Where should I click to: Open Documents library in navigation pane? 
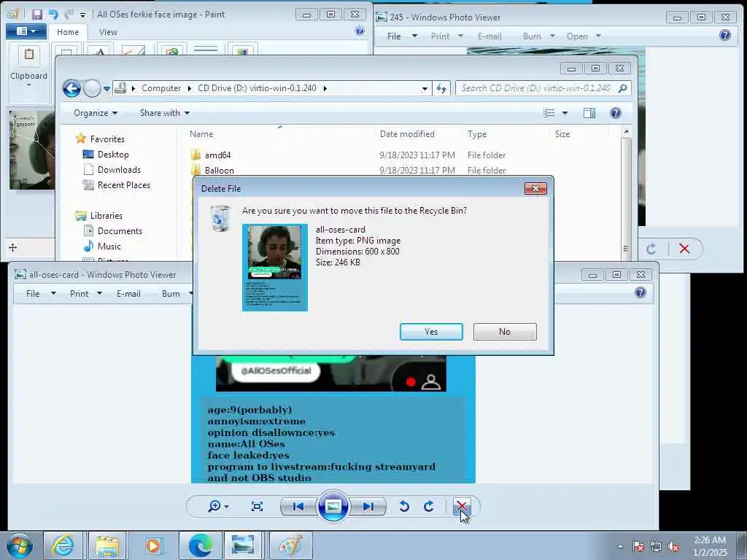click(x=120, y=231)
